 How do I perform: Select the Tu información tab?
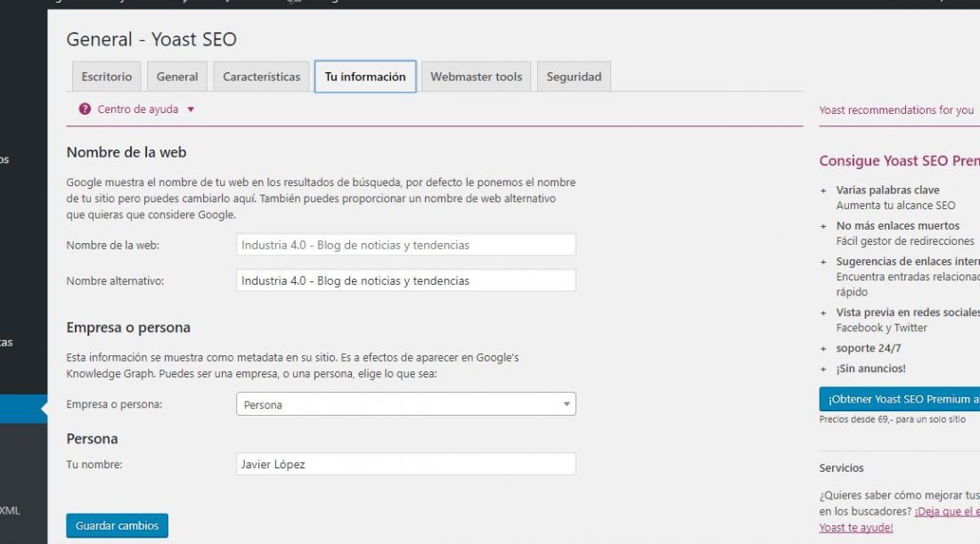tap(365, 77)
